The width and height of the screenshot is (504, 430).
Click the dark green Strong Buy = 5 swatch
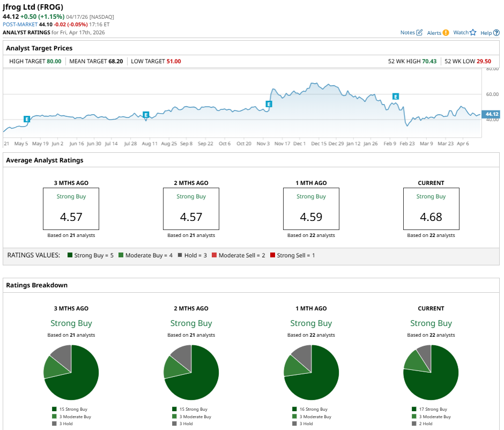[x=70, y=255]
